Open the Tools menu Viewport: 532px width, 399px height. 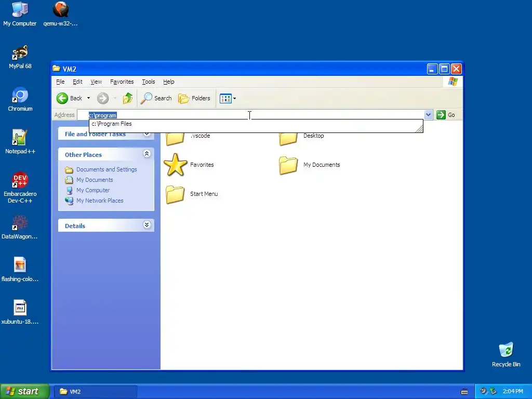(148, 82)
